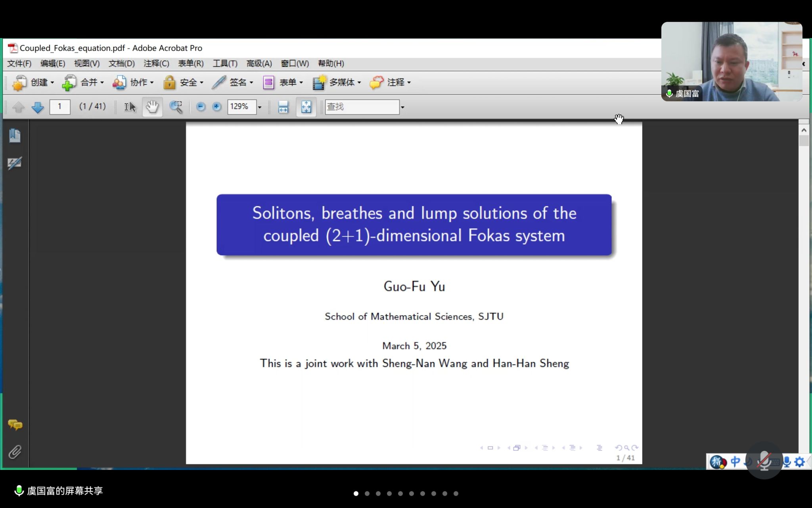Click the 查找 search input field

[x=362, y=107]
